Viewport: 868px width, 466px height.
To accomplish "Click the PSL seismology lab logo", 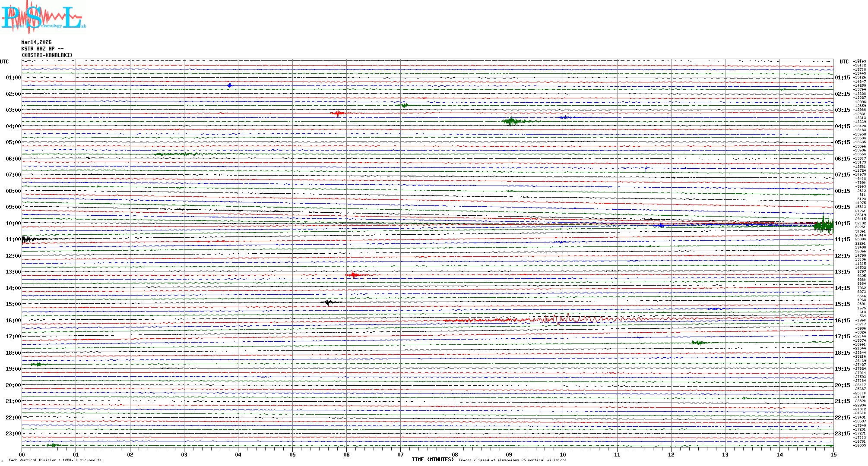I will (43, 16).
